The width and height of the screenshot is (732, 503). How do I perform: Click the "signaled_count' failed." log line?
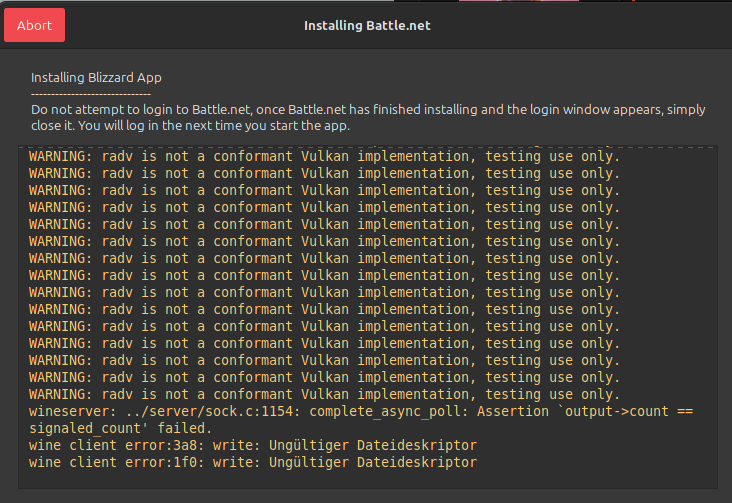click(x=120, y=428)
